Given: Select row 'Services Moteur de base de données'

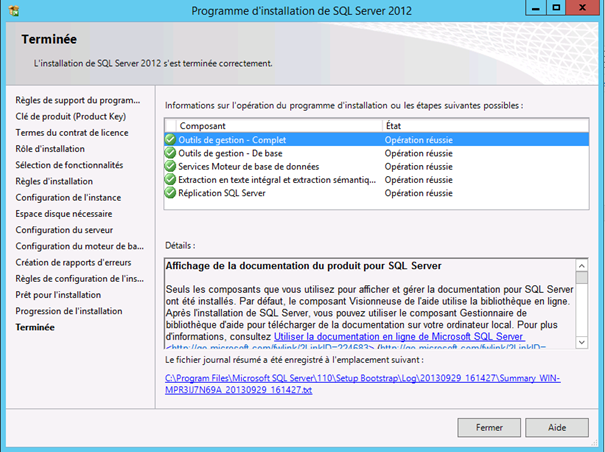Looking at the screenshot, I should coord(377,166).
